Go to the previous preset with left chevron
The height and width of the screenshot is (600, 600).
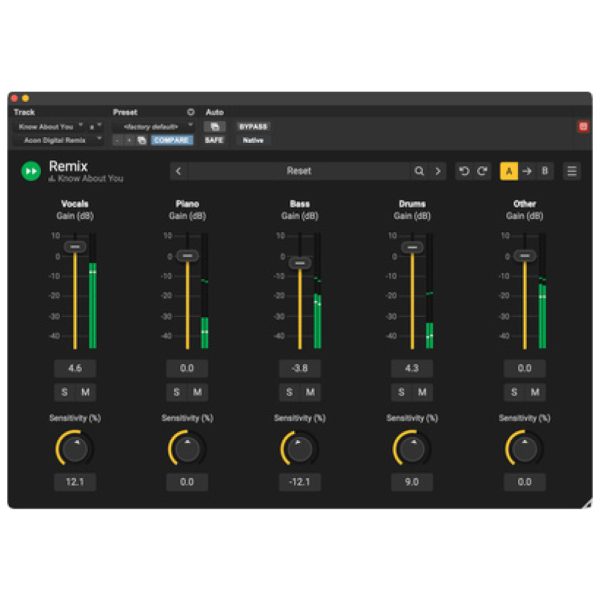click(179, 171)
